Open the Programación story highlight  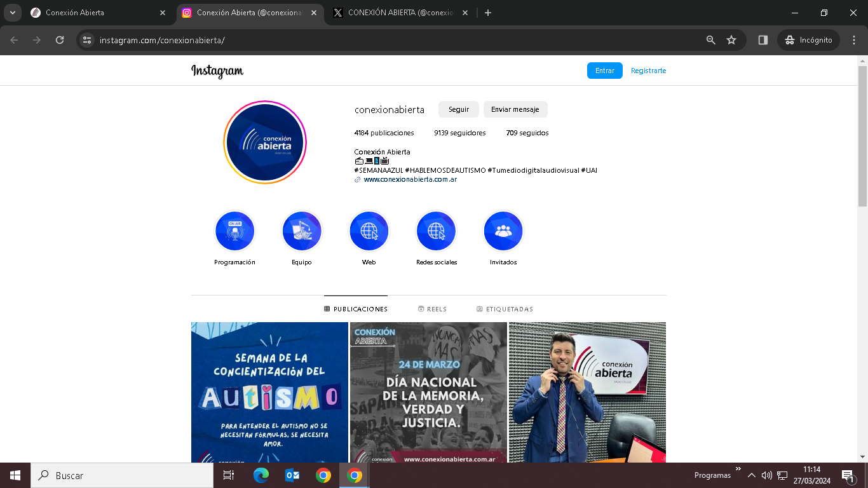point(234,231)
